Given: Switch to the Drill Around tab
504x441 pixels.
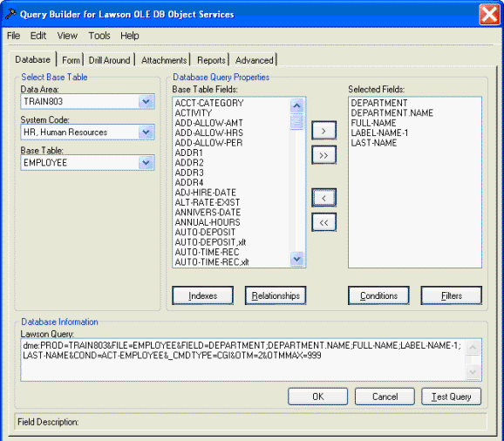Looking at the screenshot, I should (x=109, y=60).
